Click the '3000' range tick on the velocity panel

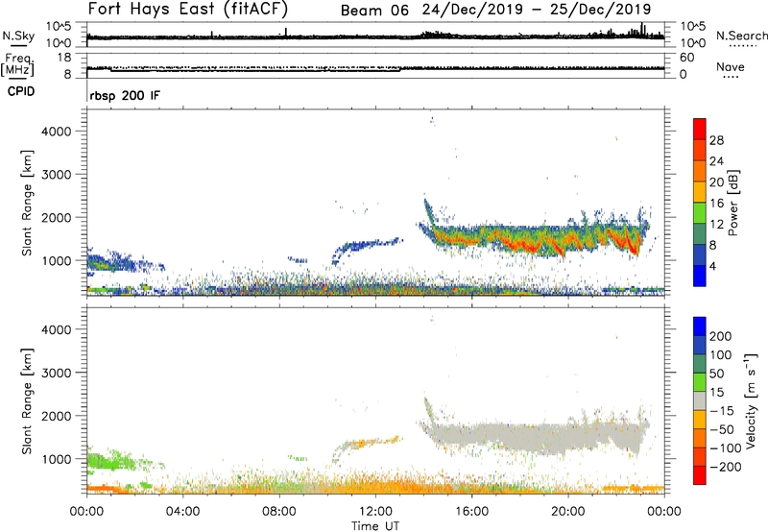tap(57, 373)
